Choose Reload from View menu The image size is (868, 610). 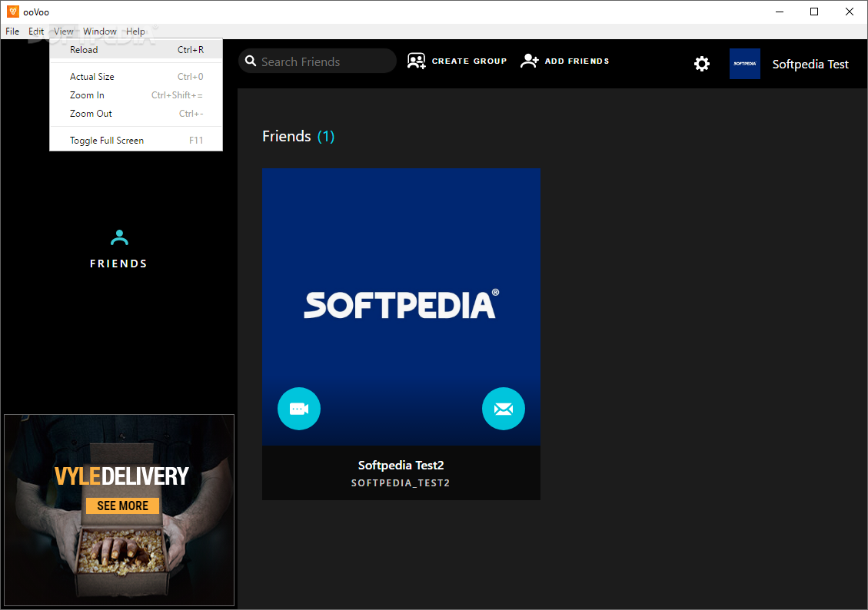(x=136, y=50)
